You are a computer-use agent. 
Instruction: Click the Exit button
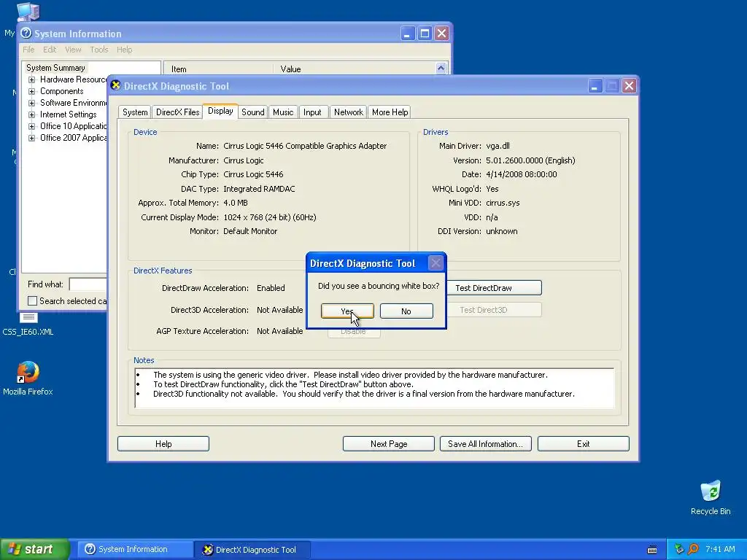[x=583, y=444]
